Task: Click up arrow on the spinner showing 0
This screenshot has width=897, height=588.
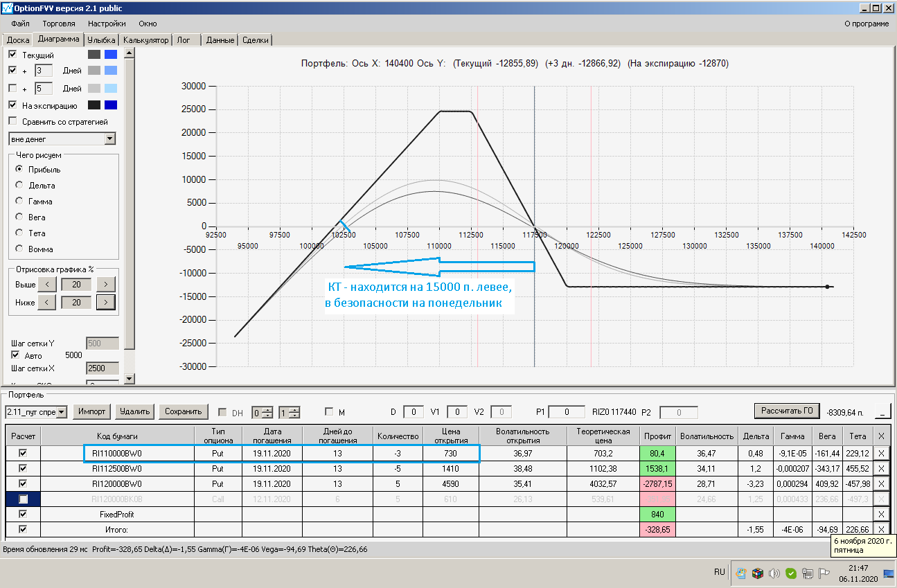Action: click(x=269, y=409)
